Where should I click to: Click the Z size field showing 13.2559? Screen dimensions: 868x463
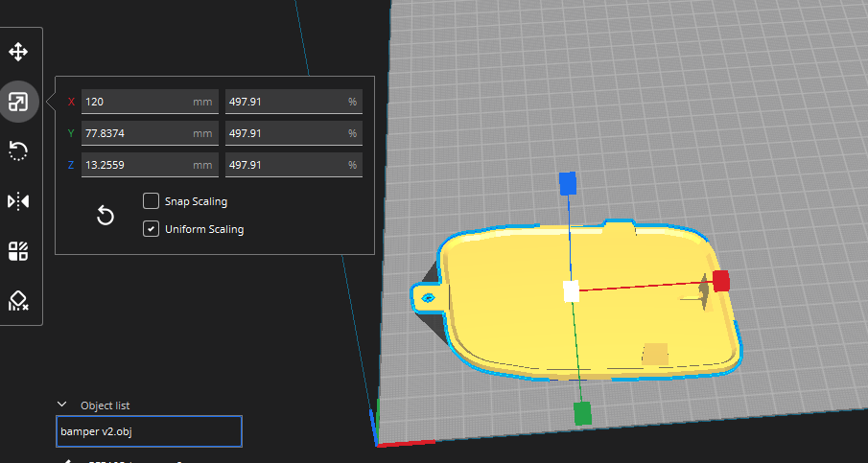click(150, 165)
